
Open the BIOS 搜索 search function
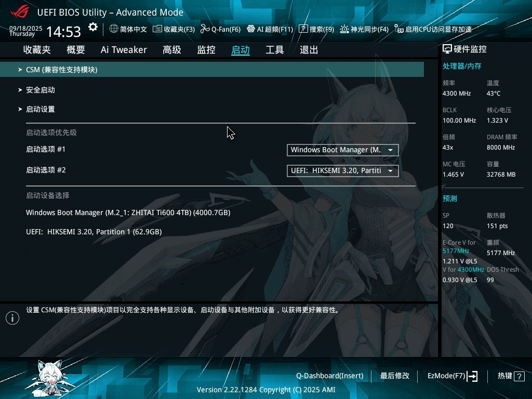click(x=317, y=29)
